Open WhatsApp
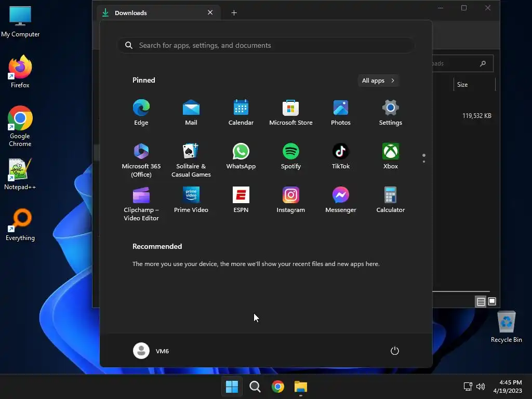This screenshot has width=532, height=399. point(241,156)
